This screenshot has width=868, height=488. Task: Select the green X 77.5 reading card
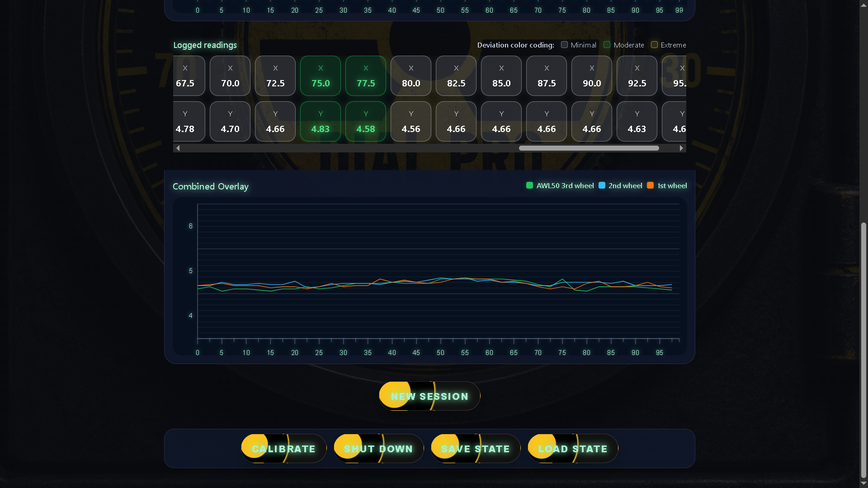tap(366, 76)
